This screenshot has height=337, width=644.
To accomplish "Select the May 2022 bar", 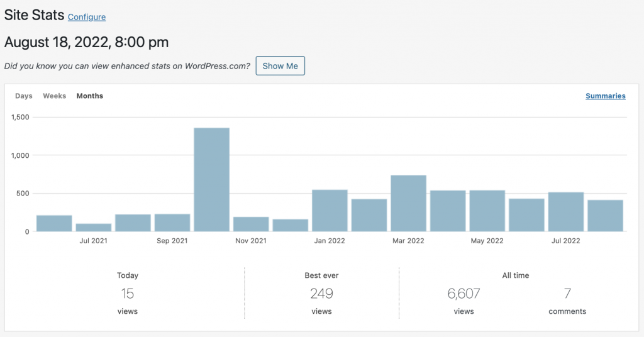I will click(x=487, y=211).
